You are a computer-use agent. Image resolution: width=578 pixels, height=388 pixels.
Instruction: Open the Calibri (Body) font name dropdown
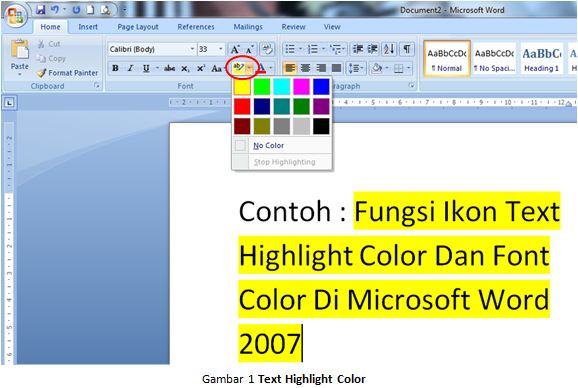[x=192, y=49]
